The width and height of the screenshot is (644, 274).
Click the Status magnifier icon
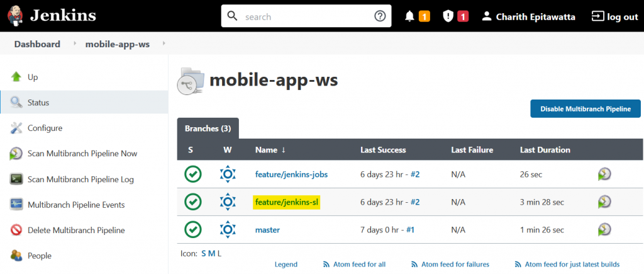[16, 103]
